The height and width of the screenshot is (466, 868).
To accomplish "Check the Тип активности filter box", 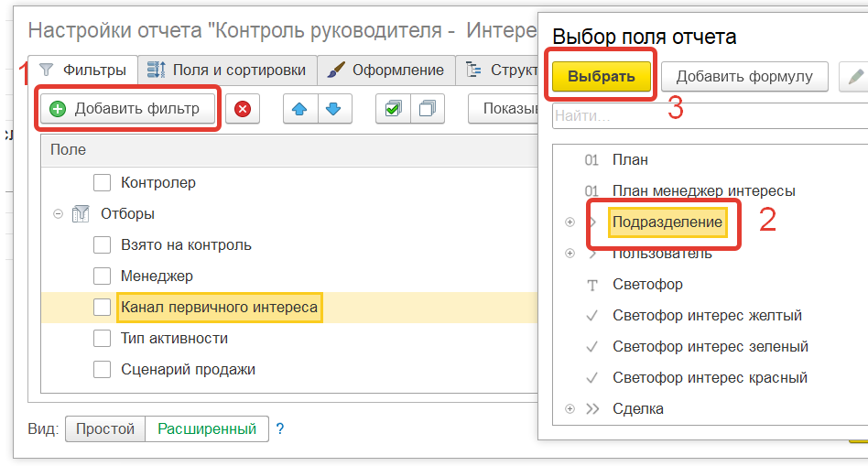I will pyautogui.click(x=103, y=339).
